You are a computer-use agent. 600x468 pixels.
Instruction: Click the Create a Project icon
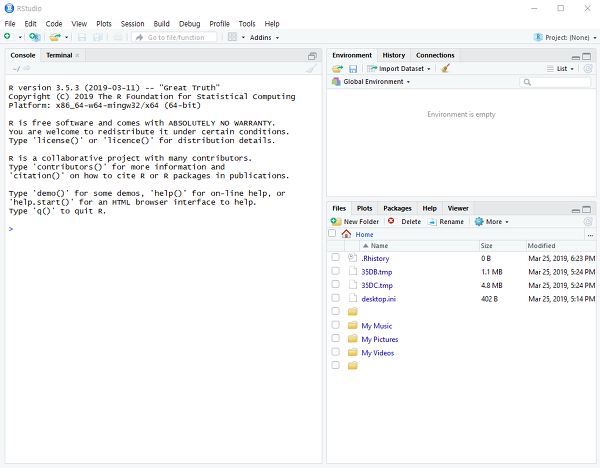click(35, 37)
